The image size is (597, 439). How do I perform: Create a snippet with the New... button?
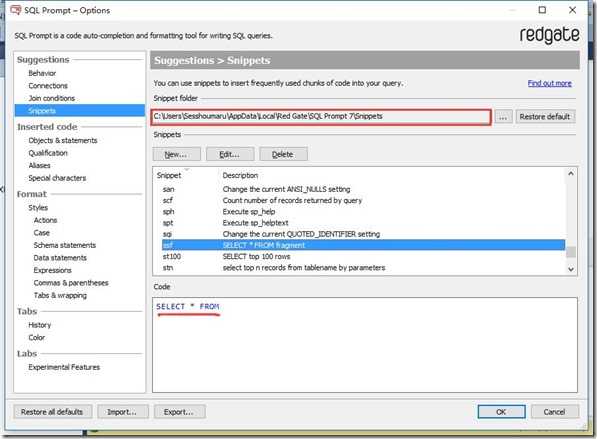[176, 154]
